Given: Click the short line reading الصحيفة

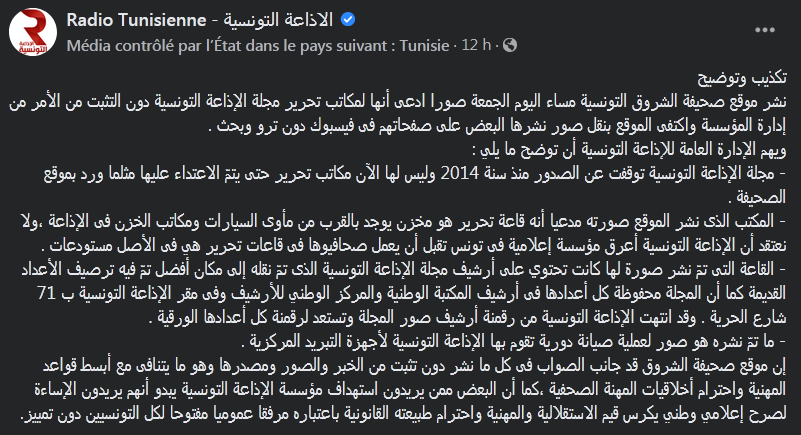Looking at the screenshot, I should click(x=760, y=198).
